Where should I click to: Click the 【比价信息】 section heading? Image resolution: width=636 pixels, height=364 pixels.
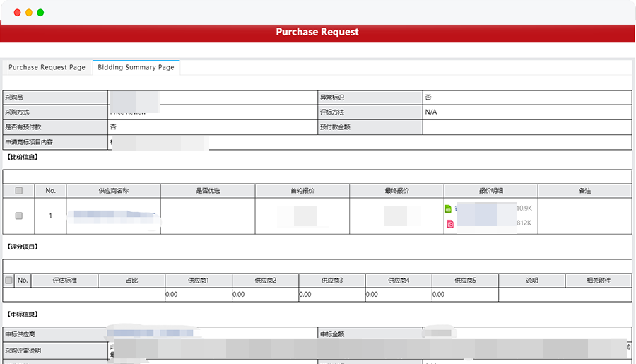coord(23,157)
